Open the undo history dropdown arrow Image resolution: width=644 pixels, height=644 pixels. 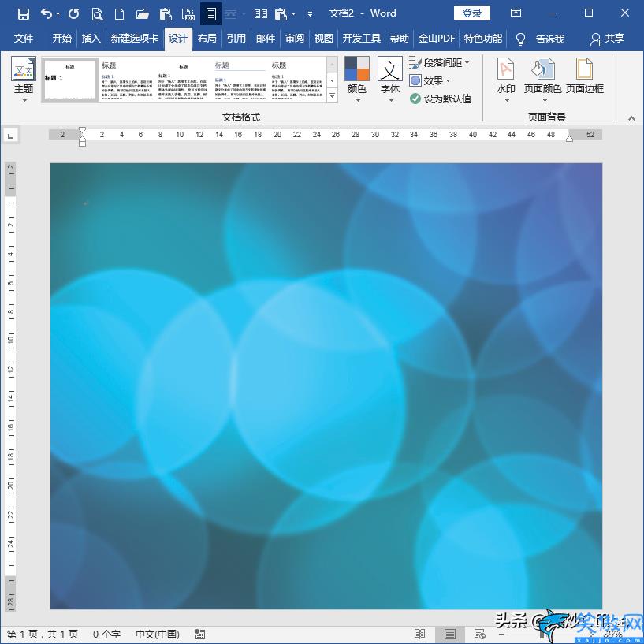[x=58, y=14]
